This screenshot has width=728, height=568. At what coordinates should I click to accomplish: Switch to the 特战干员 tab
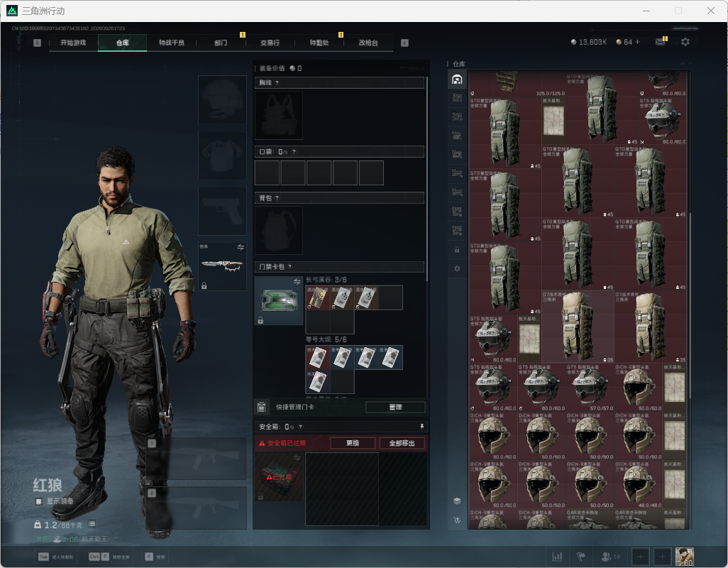tap(171, 43)
